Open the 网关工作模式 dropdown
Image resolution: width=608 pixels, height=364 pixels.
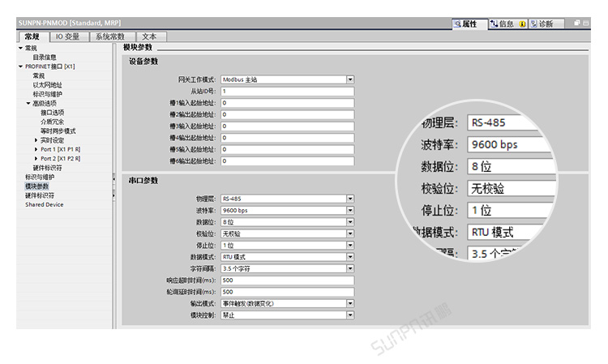[x=350, y=79]
